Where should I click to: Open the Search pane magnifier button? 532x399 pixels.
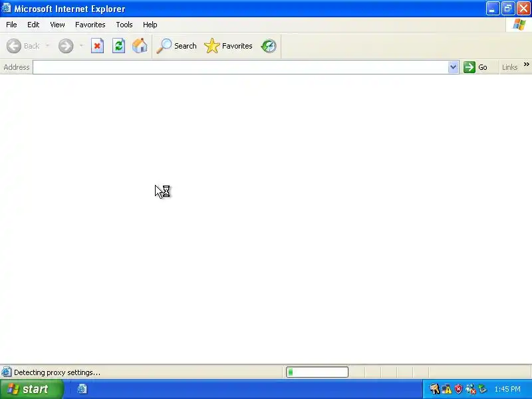point(176,46)
